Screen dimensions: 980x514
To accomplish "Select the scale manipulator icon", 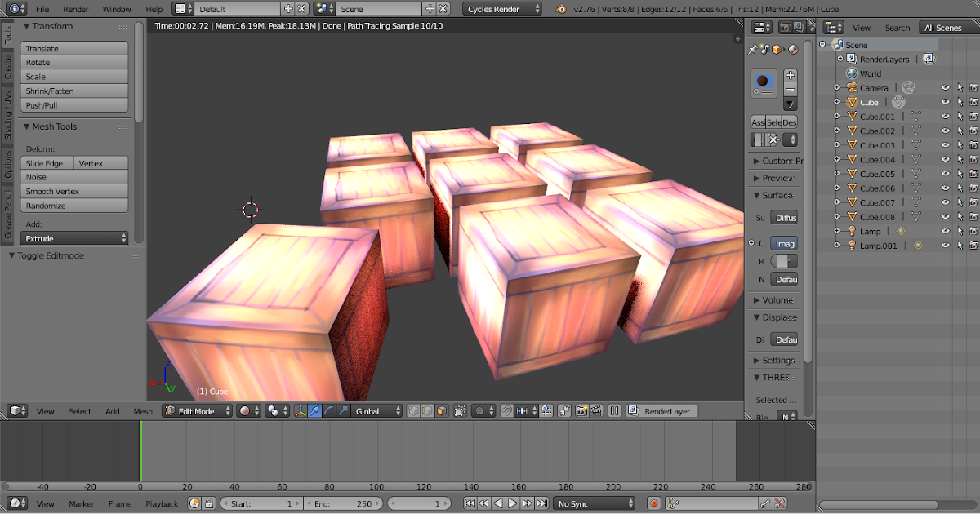I will (343, 411).
